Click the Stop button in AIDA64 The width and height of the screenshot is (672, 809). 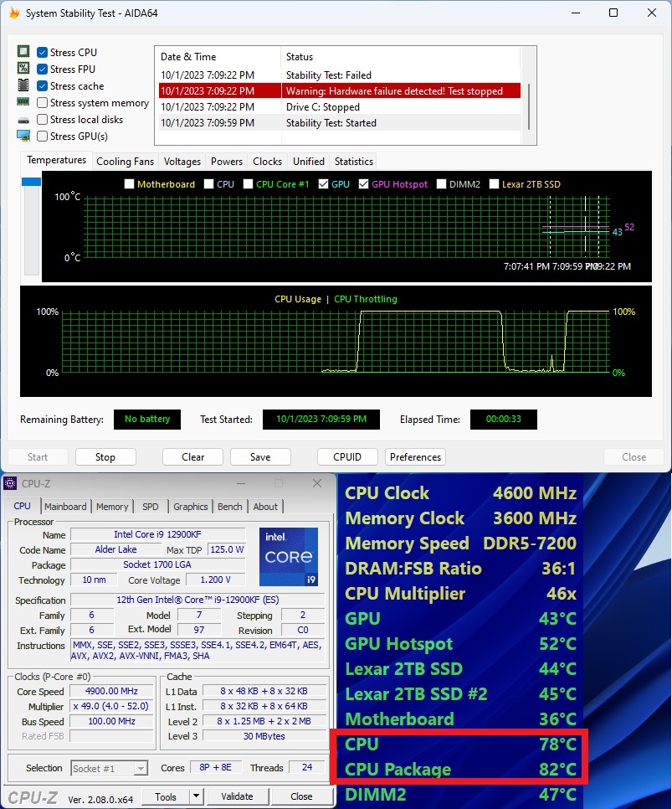pyautogui.click(x=105, y=457)
